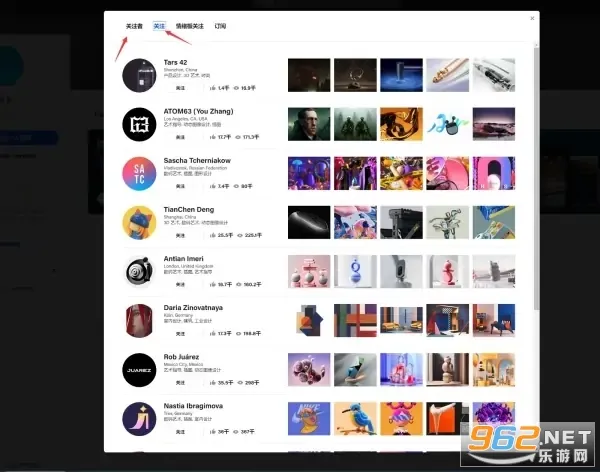Click TianChen Deng's cartoon avatar
This screenshot has width=600, height=472.
click(139, 222)
